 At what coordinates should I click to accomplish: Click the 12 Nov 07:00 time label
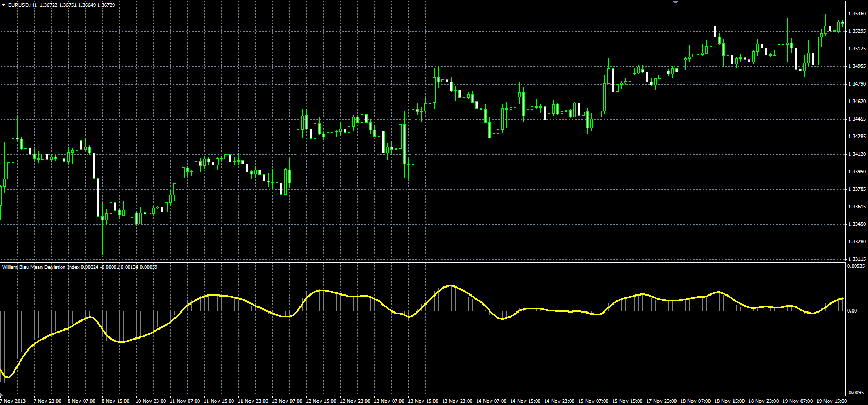point(287,401)
